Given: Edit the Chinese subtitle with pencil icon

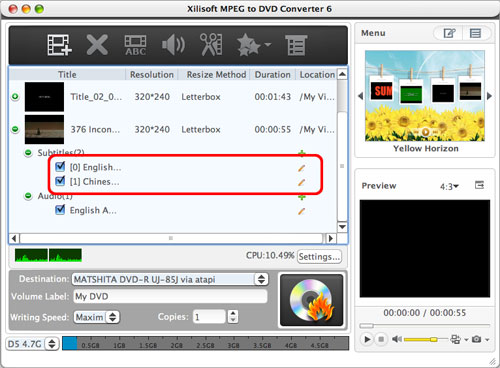Looking at the screenshot, I should (301, 182).
